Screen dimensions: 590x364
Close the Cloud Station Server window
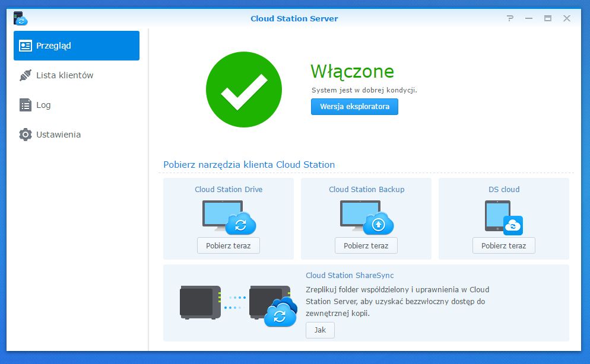point(567,18)
